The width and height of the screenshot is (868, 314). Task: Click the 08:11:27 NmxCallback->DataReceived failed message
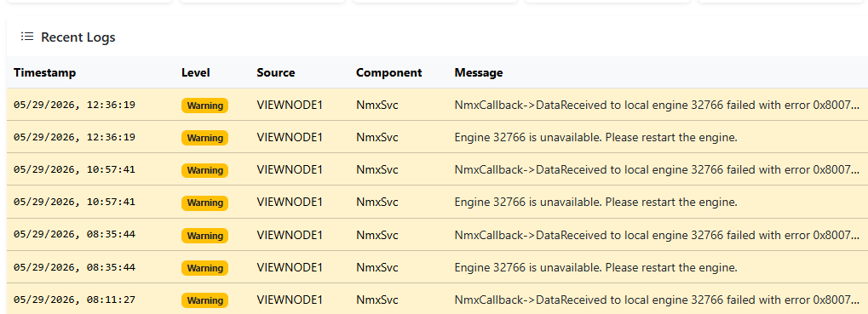658,300
